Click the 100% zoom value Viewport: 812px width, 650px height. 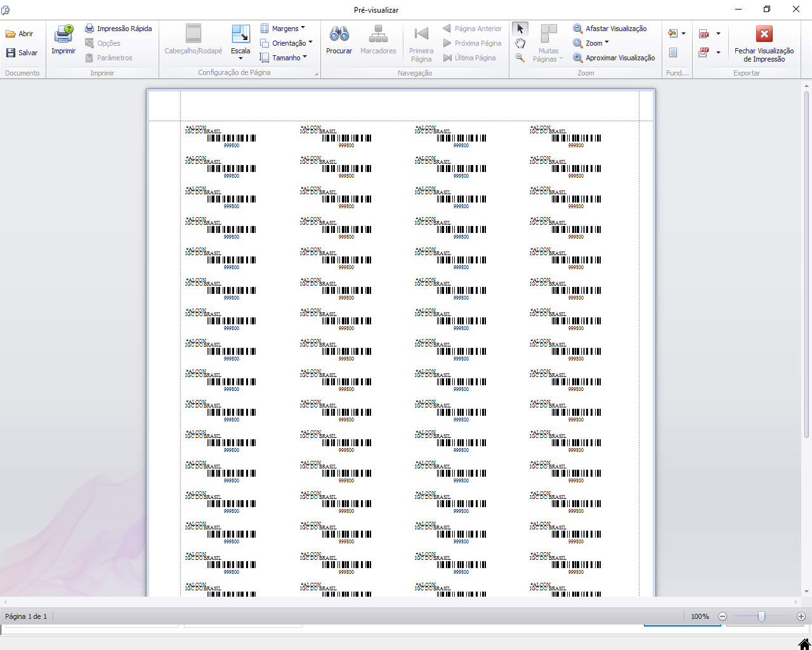700,616
